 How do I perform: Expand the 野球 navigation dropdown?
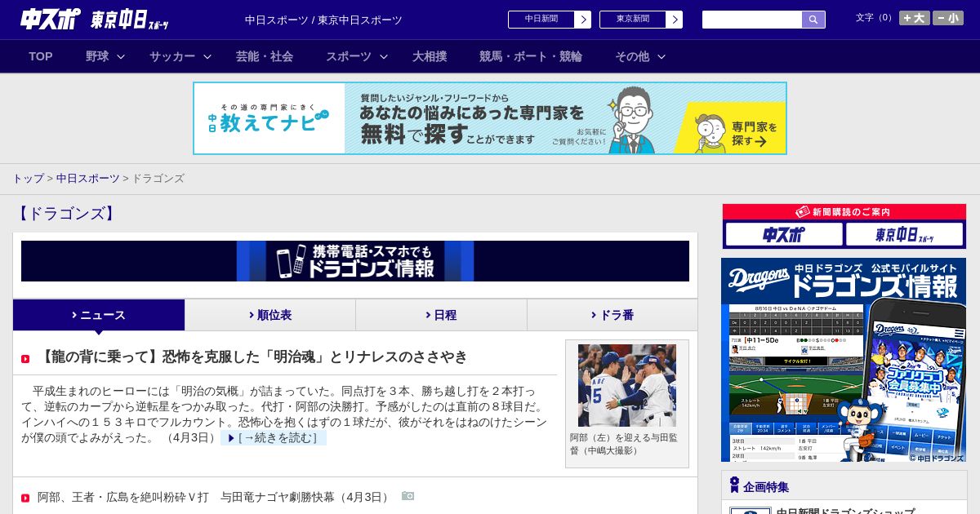105,56
